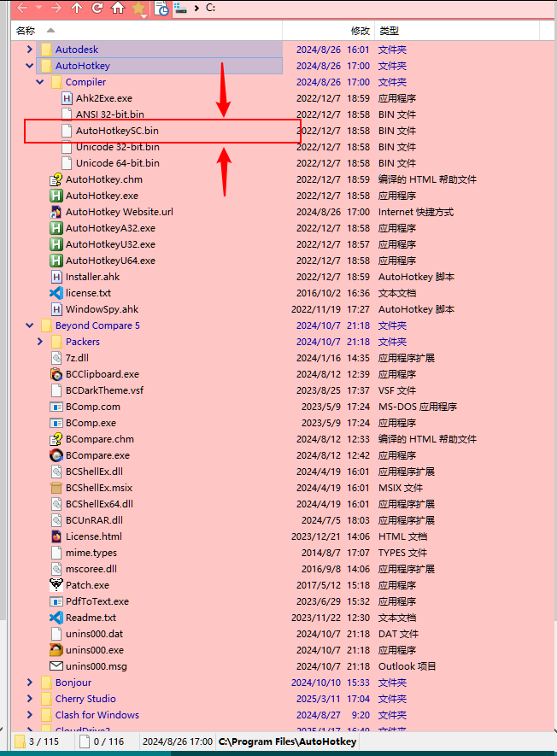Viewport: 557px width, 756px height.
Task: Click the Patch.exe icon
Action: point(56,585)
